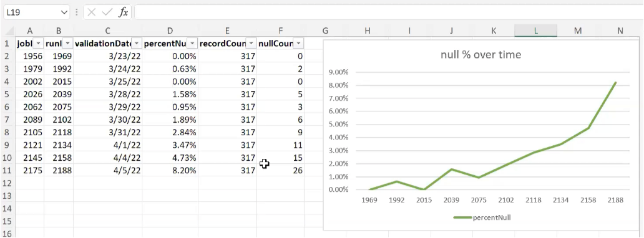Select column N header

pos(620,31)
